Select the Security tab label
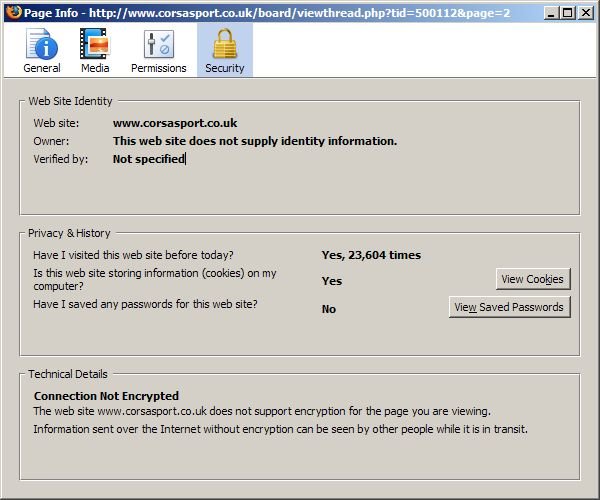The width and height of the screenshot is (600, 500). [224, 68]
